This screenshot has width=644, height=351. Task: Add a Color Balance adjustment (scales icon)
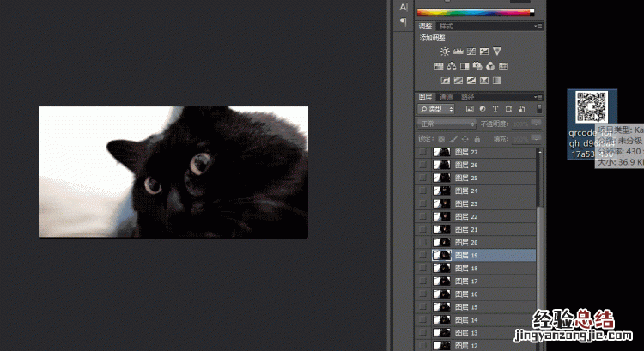click(452, 66)
